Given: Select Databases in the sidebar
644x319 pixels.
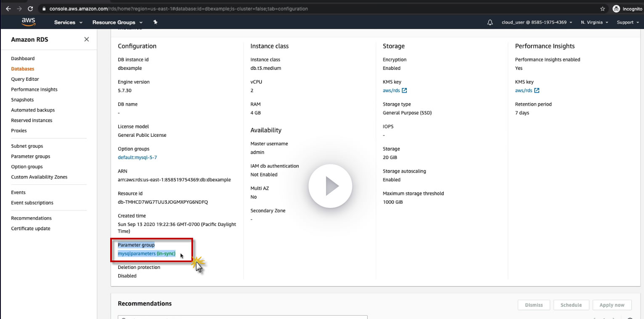Looking at the screenshot, I should pyautogui.click(x=23, y=69).
